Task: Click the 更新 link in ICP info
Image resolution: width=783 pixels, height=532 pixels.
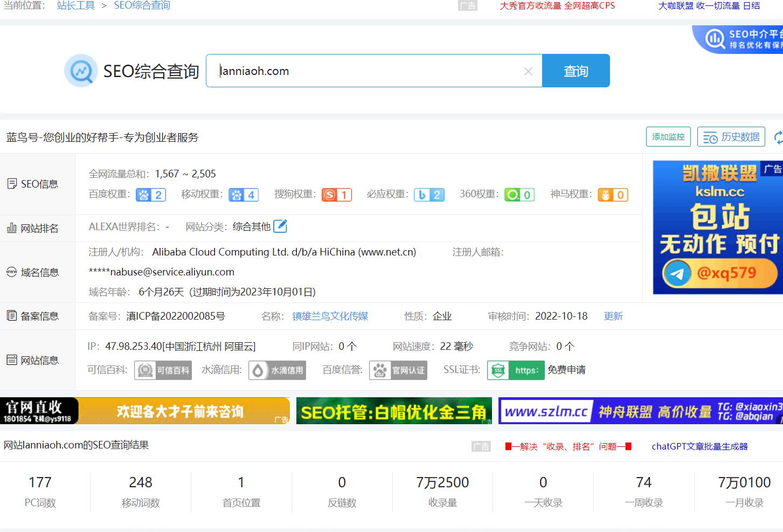Action: coord(613,316)
